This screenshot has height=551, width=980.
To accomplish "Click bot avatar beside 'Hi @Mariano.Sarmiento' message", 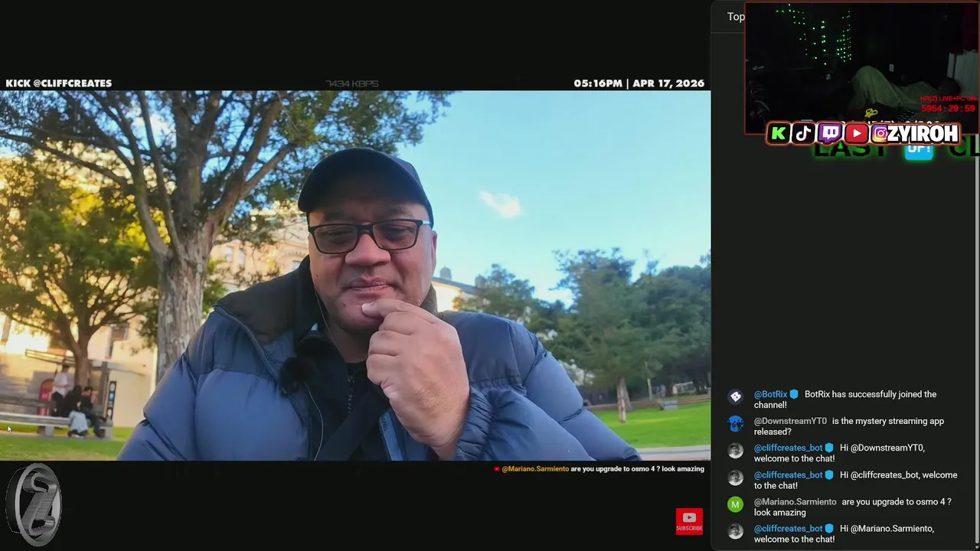I will 736,530.
